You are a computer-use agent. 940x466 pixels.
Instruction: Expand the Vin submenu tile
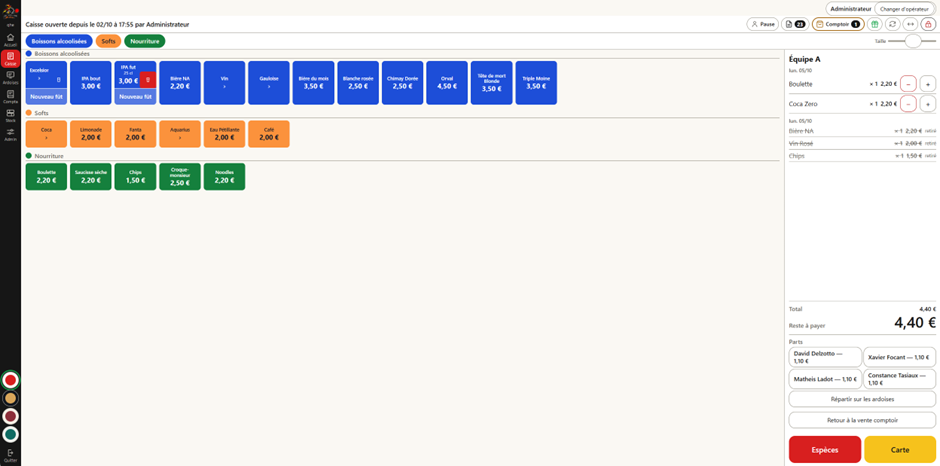click(224, 83)
